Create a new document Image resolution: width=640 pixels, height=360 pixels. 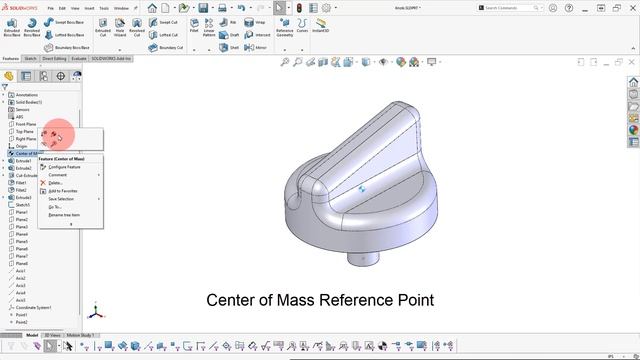tap(165, 8)
